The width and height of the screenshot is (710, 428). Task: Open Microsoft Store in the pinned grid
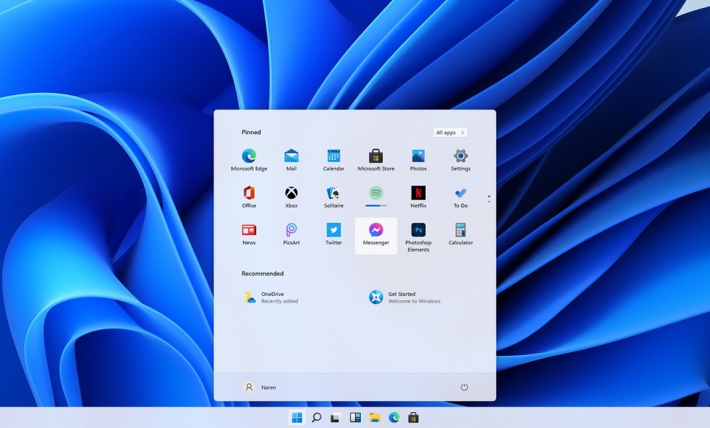pyautogui.click(x=376, y=160)
